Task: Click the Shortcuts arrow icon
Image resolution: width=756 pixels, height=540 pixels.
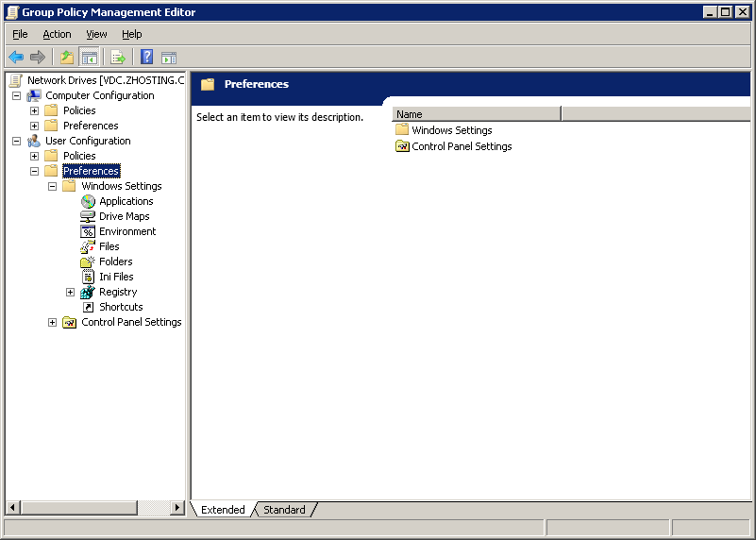Action: click(88, 307)
